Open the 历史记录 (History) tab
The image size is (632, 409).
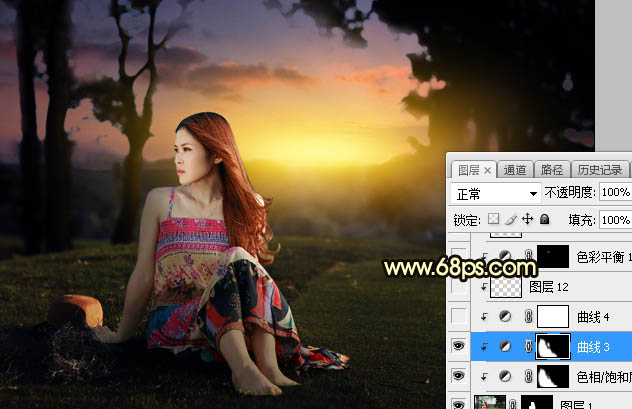[600, 170]
